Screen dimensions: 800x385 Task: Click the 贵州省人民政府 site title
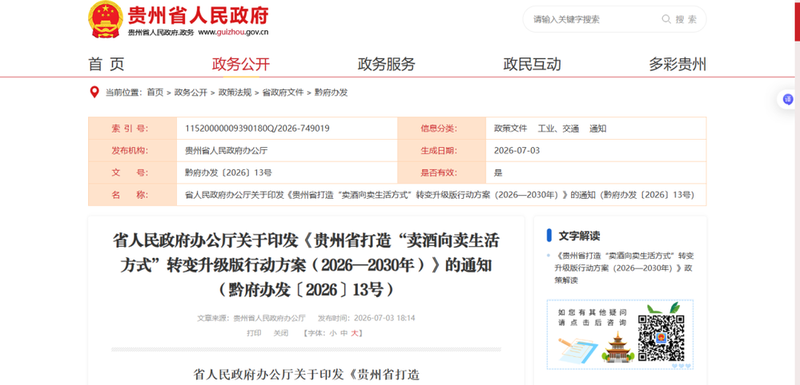198,15
